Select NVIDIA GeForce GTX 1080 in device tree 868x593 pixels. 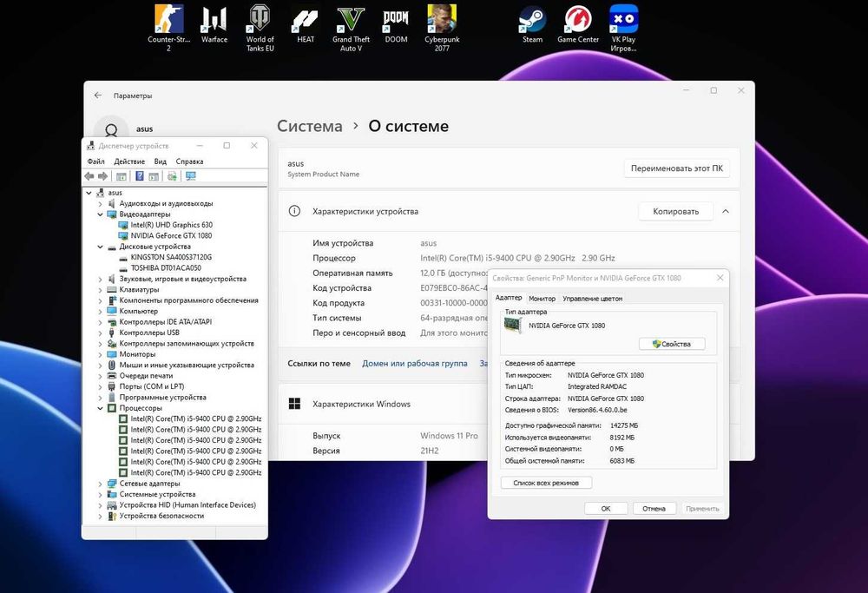tap(172, 235)
